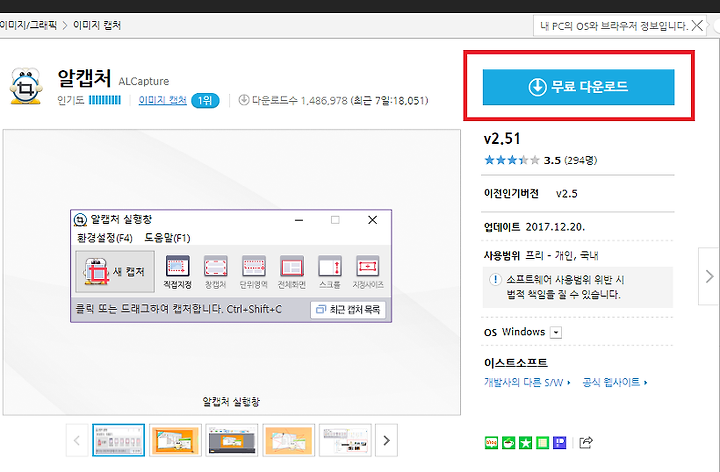
Task: Click 새 캡처 in the preview window
Action: [x=115, y=271]
